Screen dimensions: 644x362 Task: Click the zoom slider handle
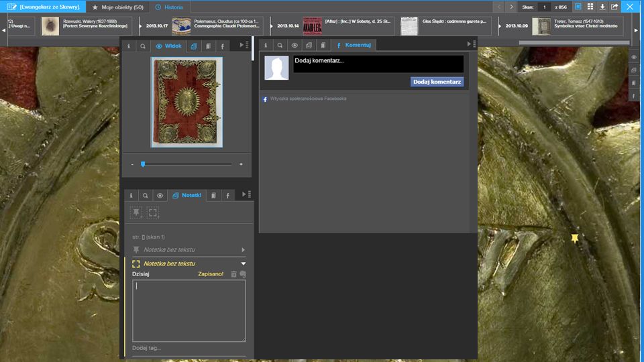143,164
